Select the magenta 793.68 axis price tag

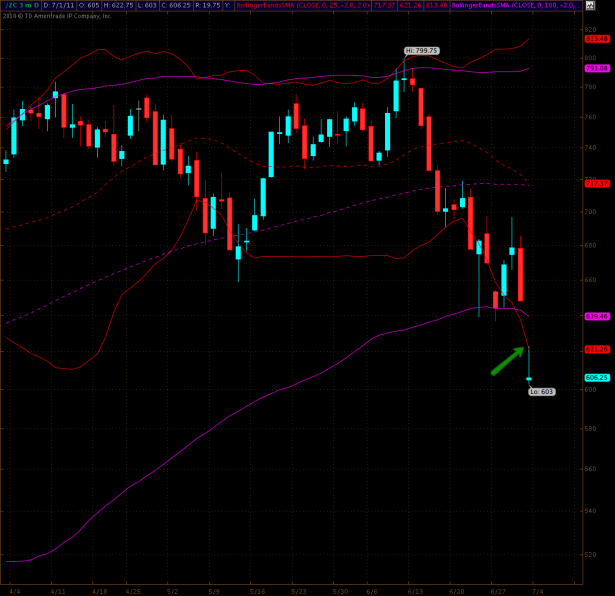597,68
